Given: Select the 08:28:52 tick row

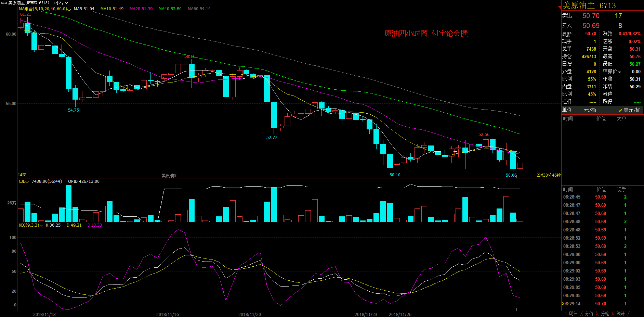Looking at the screenshot, I should point(602,238).
